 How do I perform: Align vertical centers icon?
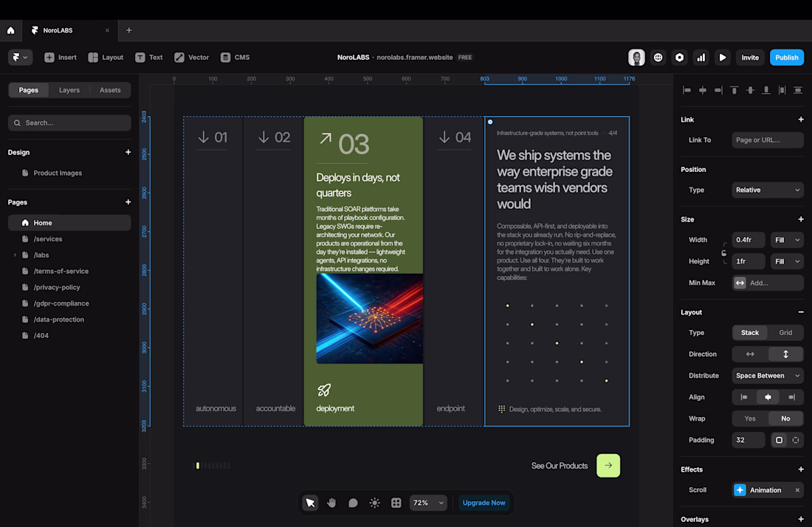(x=751, y=90)
